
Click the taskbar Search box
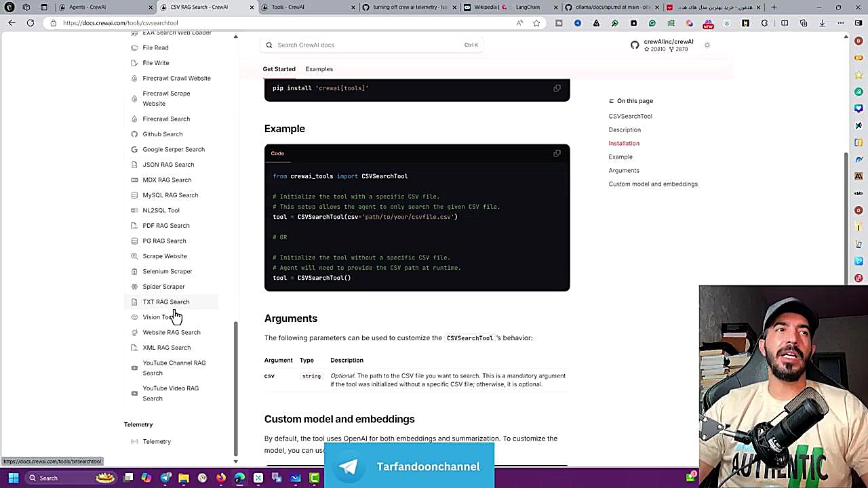point(71,478)
